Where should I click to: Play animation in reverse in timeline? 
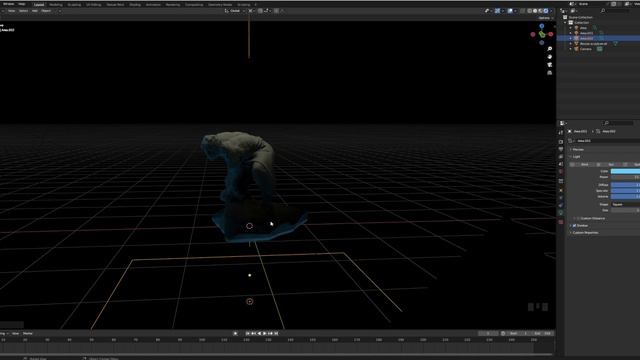tap(259, 333)
